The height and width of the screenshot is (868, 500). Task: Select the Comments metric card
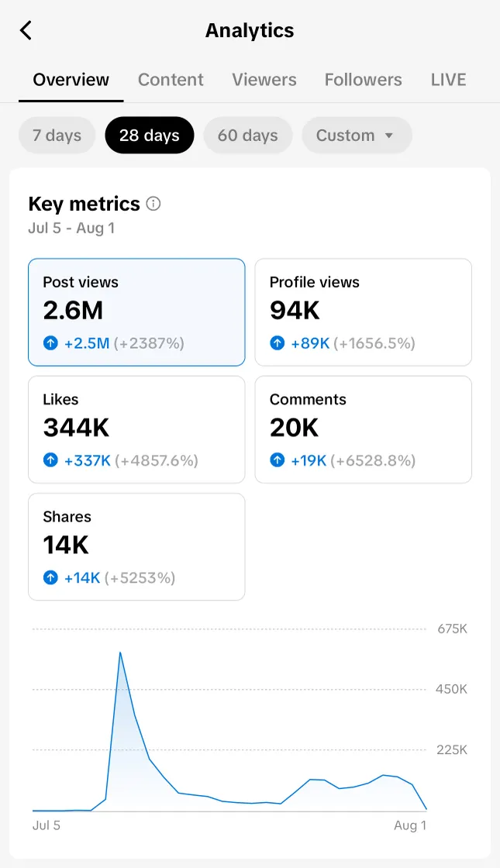point(363,429)
